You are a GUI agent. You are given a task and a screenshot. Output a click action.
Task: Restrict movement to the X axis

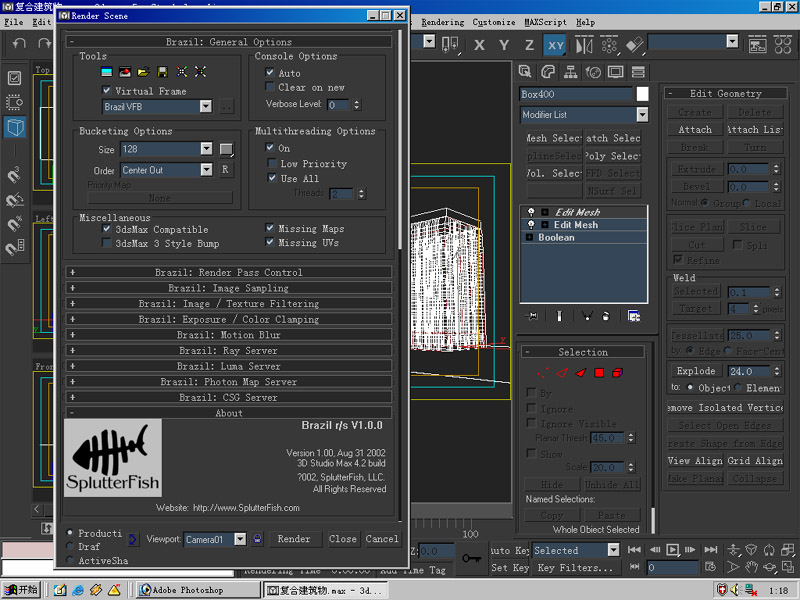[479, 45]
